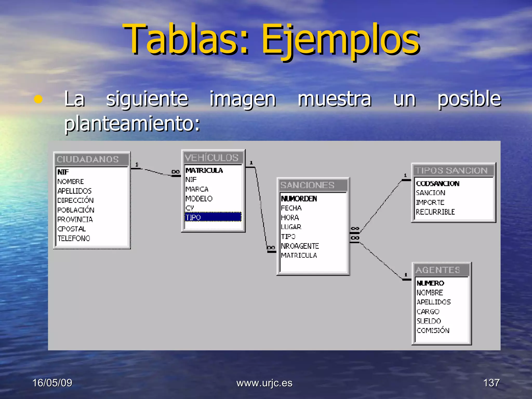
Task: Select NROAGENTE field in SANCIONES
Action: pyautogui.click(x=300, y=246)
